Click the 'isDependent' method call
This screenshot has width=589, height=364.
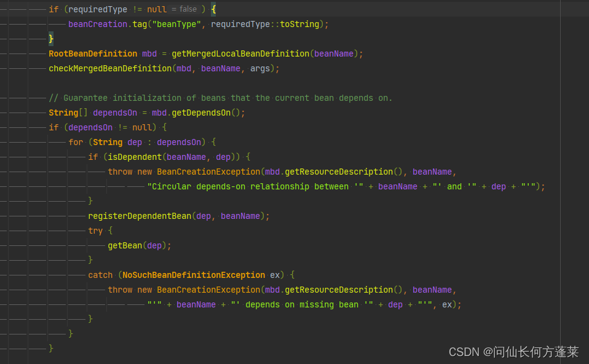135,157
